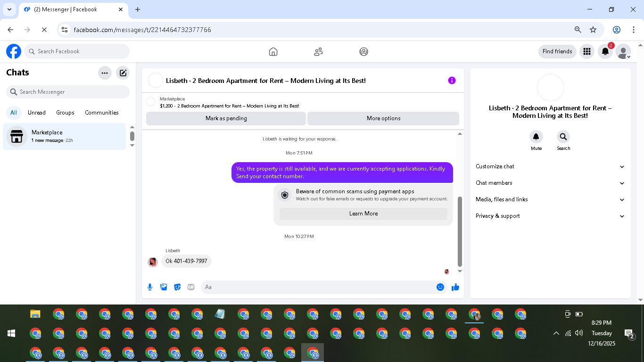Show hidden system tray icons
The height and width of the screenshot is (362, 644).
tap(556, 333)
